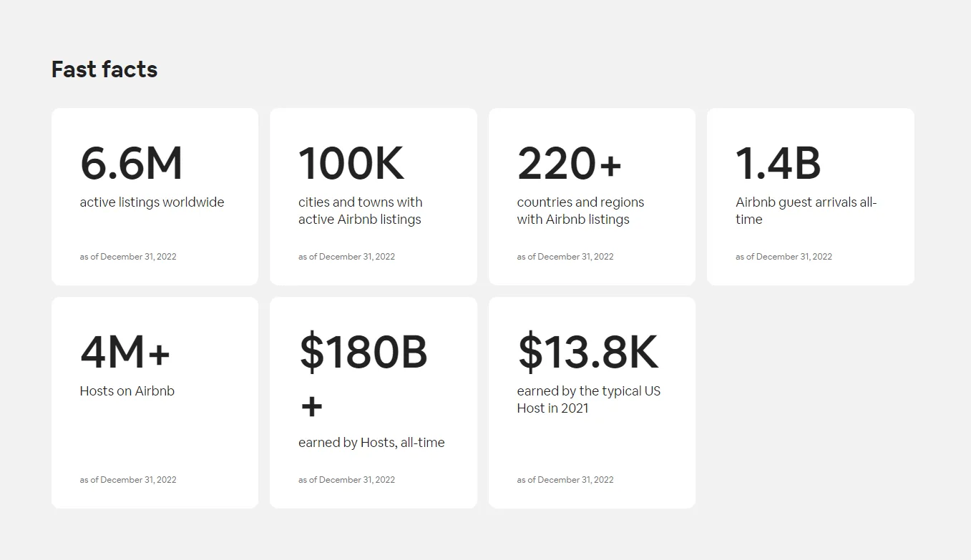Click the date note under 100K card

346,257
